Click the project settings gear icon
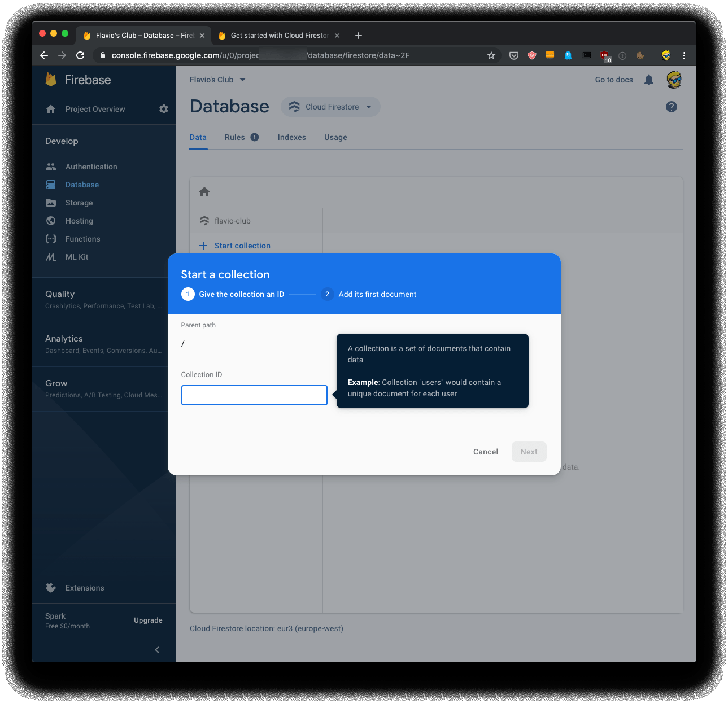The height and width of the screenshot is (704, 728). (x=164, y=109)
